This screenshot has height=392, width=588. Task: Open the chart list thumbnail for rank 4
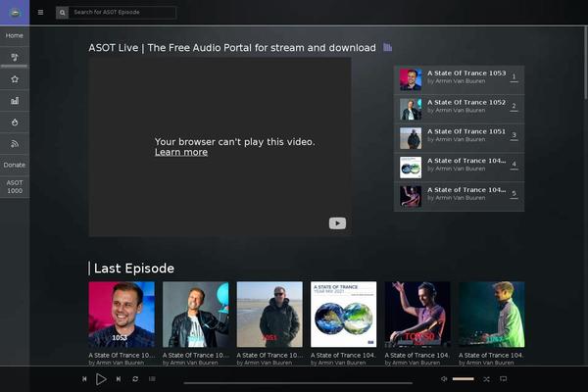411,168
